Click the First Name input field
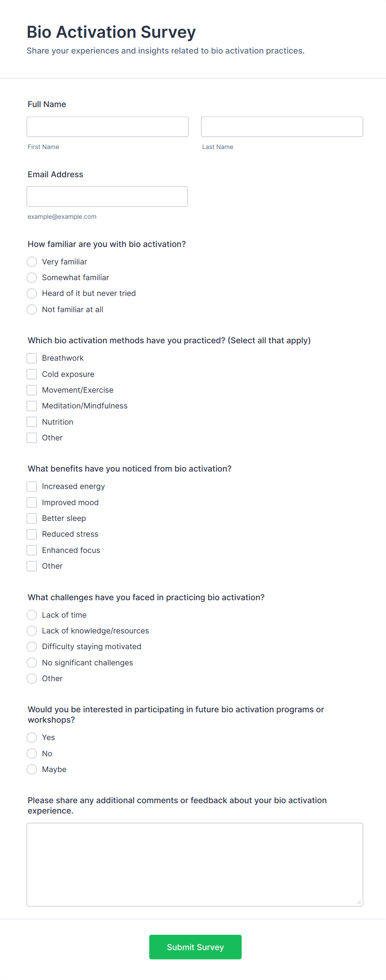This screenshot has width=386, height=980. coord(107,127)
